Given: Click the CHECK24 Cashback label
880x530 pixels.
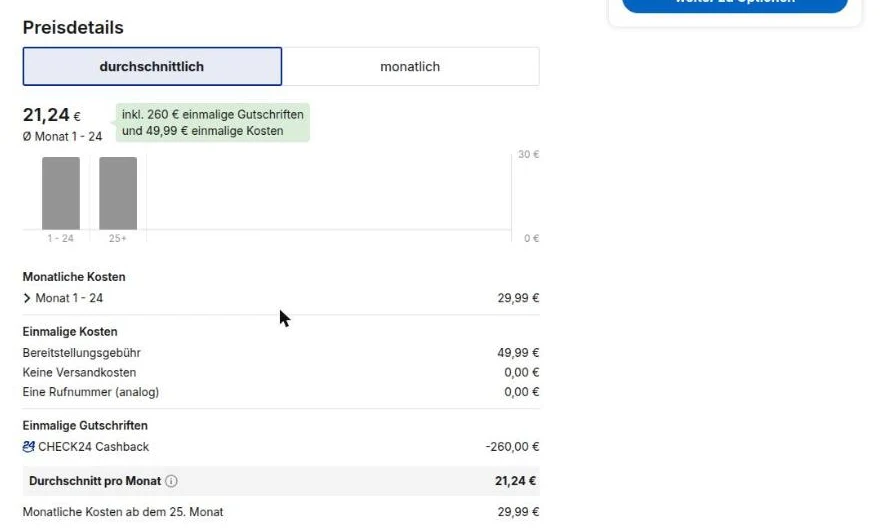Looking at the screenshot, I should pos(94,447).
